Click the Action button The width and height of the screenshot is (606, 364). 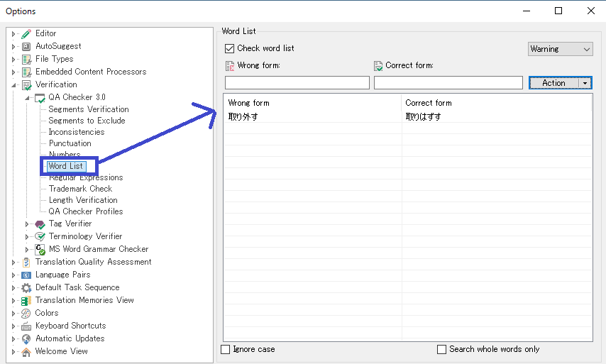553,83
